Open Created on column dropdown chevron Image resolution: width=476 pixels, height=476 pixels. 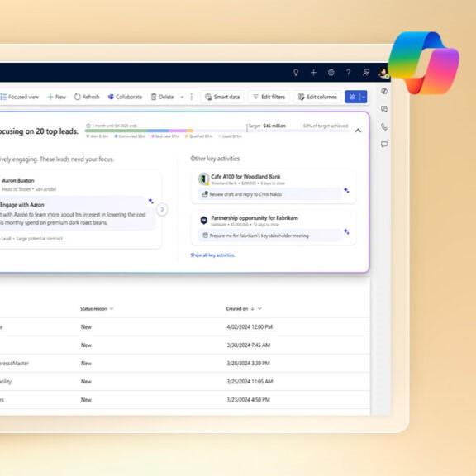click(x=259, y=309)
